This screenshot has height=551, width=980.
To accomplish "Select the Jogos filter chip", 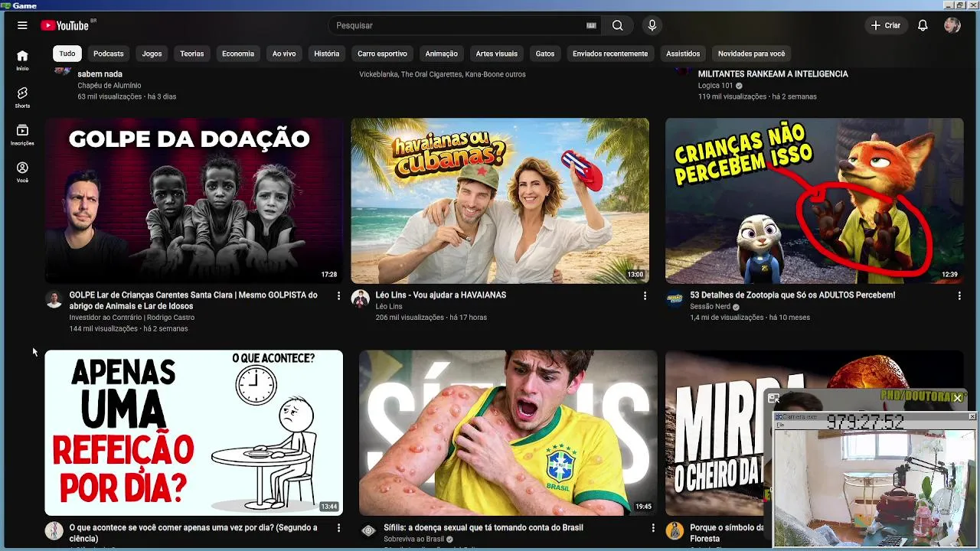I will [152, 54].
